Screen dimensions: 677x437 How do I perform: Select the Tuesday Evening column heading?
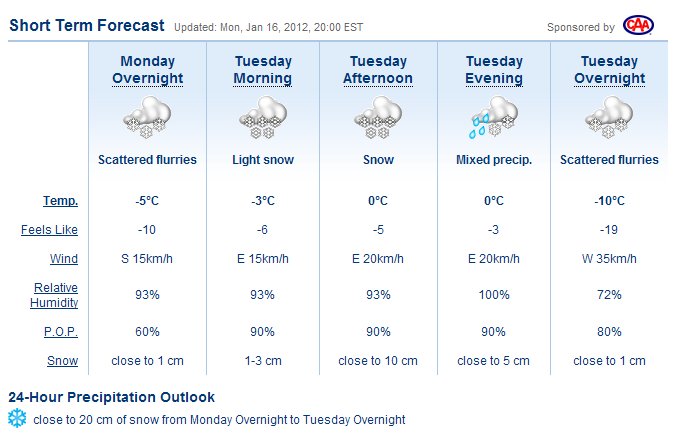[494, 70]
